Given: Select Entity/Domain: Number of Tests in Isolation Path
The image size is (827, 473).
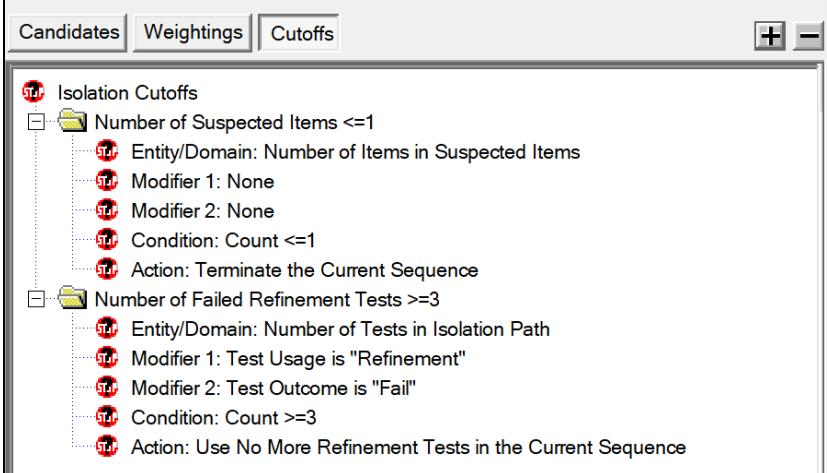Looking at the screenshot, I should [341, 329].
